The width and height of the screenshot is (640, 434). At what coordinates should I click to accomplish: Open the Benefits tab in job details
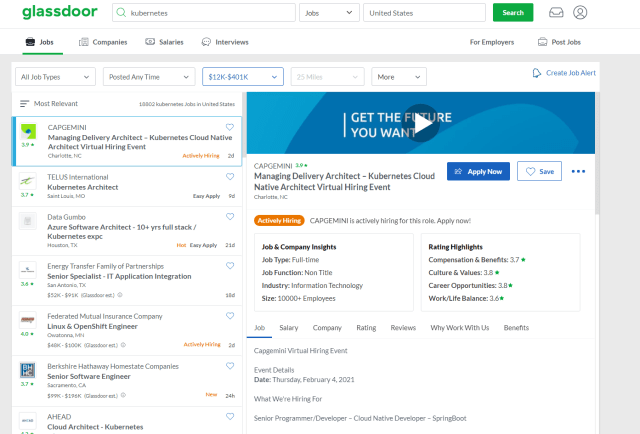click(516, 327)
